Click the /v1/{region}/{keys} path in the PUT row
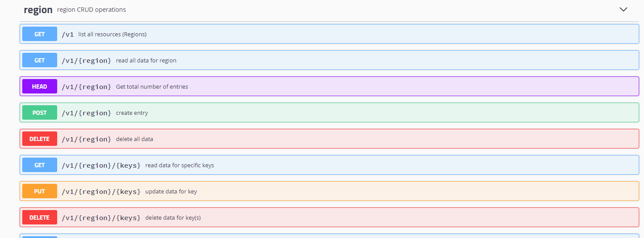 (x=101, y=192)
